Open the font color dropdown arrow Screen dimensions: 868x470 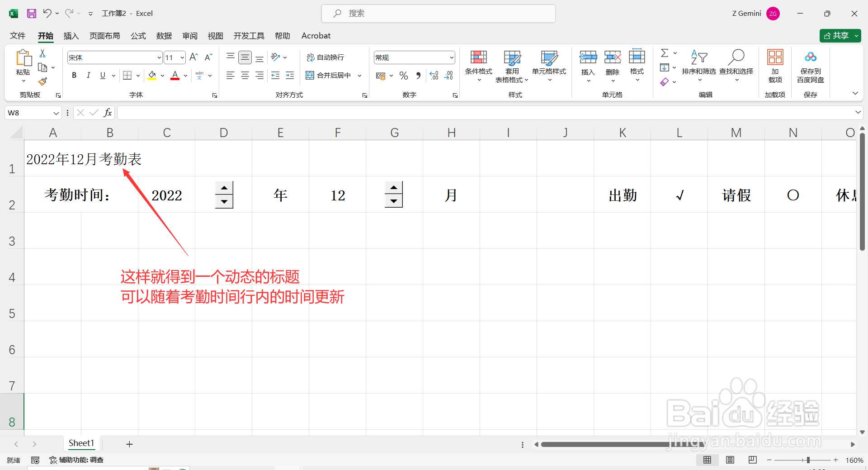click(185, 75)
